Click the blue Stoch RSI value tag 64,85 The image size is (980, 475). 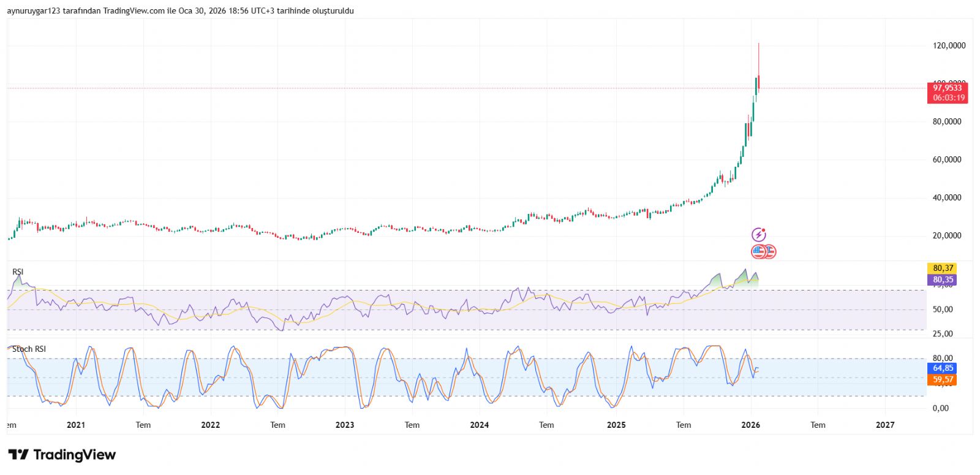(943, 368)
